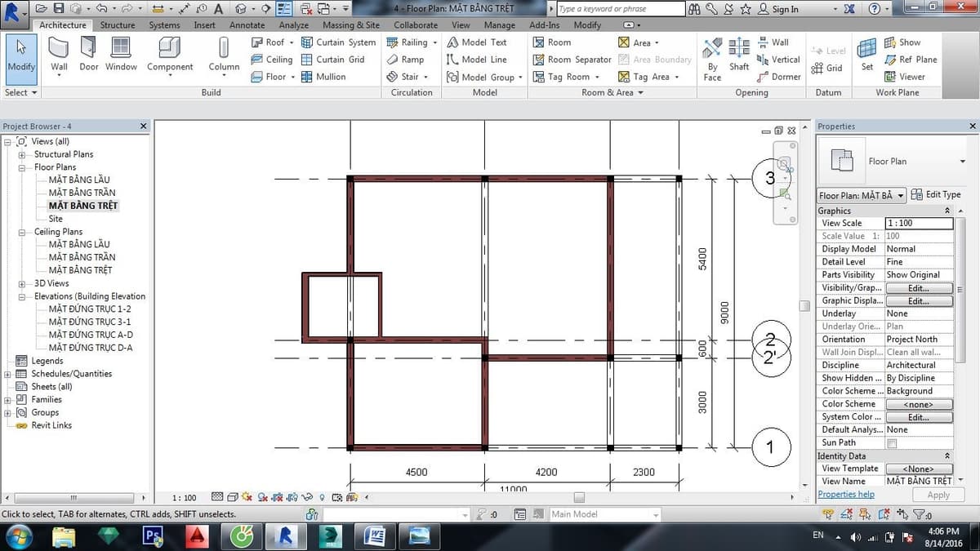Expand the Families tree node
This screenshot has height=551, width=980.
pyautogui.click(x=8, y=400)
